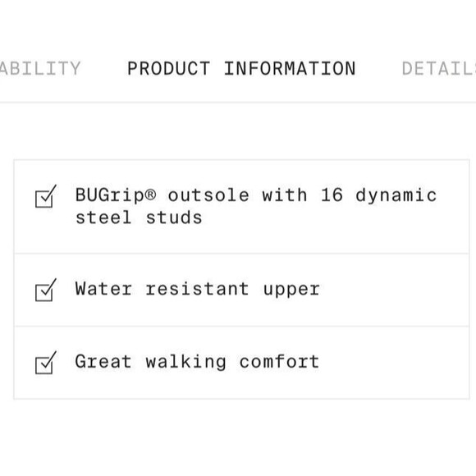Switch to the PRODUCT INFORMATION tab

pos(241,68)
